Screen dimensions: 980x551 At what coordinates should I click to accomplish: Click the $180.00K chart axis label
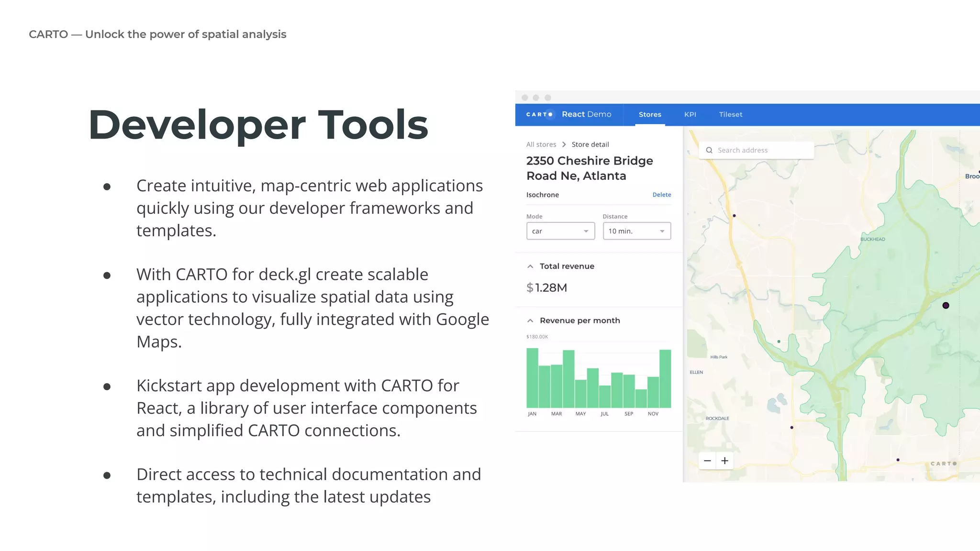[x=537, y=337]
